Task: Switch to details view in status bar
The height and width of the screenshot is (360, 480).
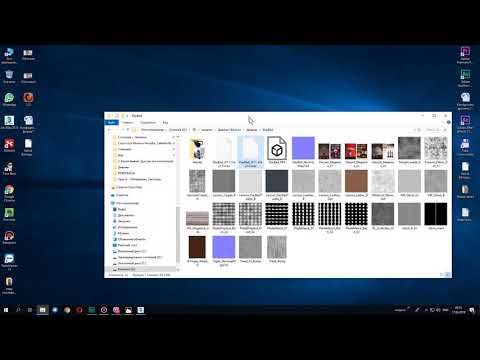Action: (x=442, y=275)
